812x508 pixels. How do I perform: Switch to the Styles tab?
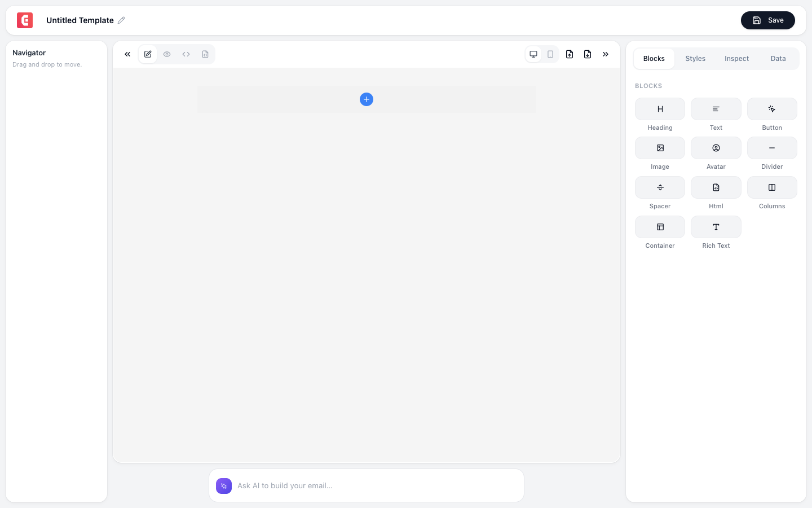point(695,59)
